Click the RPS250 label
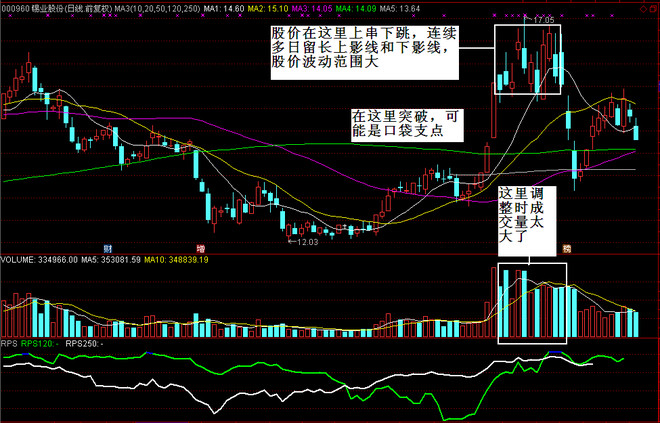The width and height of the screenshot is (660, 423). [x=85, y=343]
